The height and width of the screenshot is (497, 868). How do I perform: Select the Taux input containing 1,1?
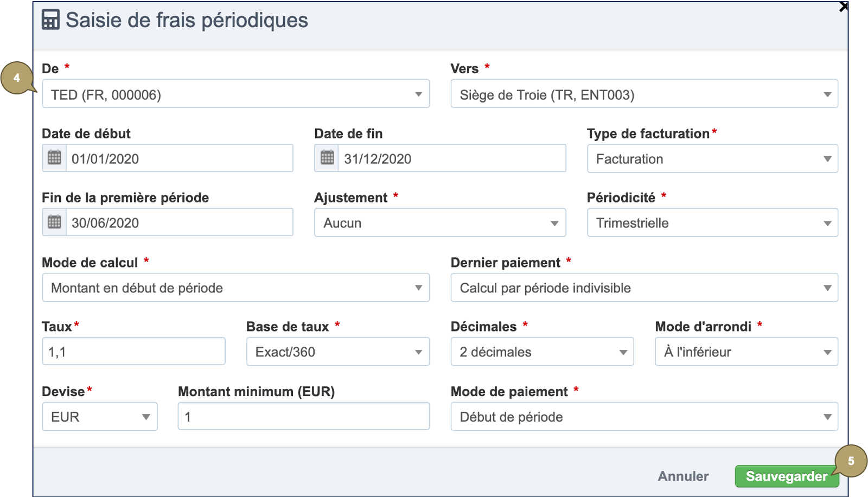click(133, 352)
